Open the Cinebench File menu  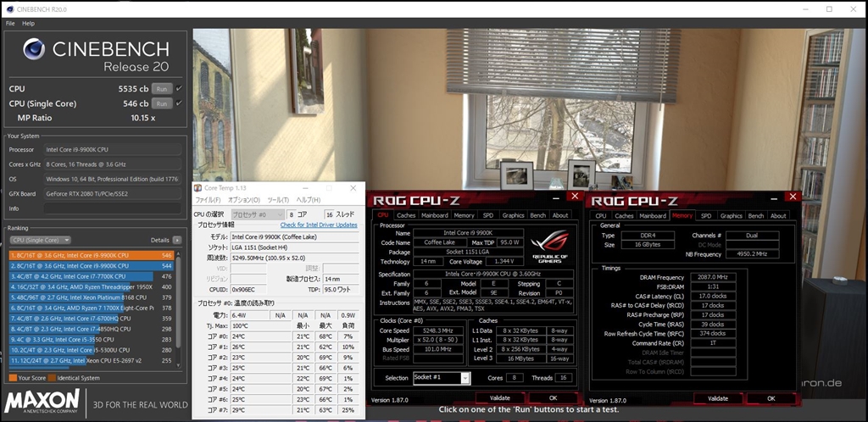(x=10, y=23)
